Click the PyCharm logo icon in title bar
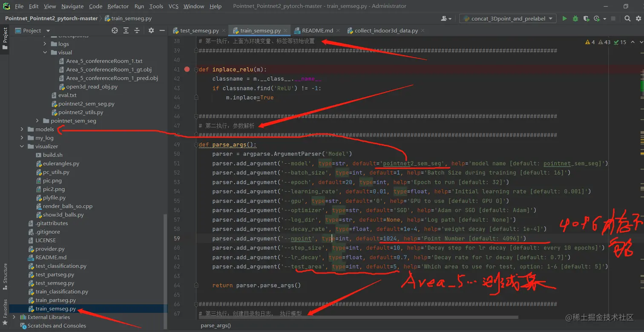The width and height of the screenshot is (644, 332). click(x=6, y=6)
